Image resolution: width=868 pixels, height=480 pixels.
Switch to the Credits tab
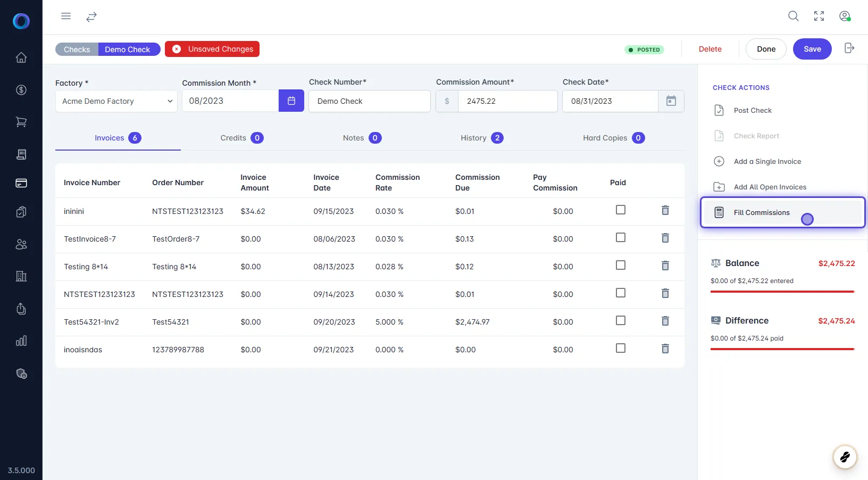click(x=242, y=138)
